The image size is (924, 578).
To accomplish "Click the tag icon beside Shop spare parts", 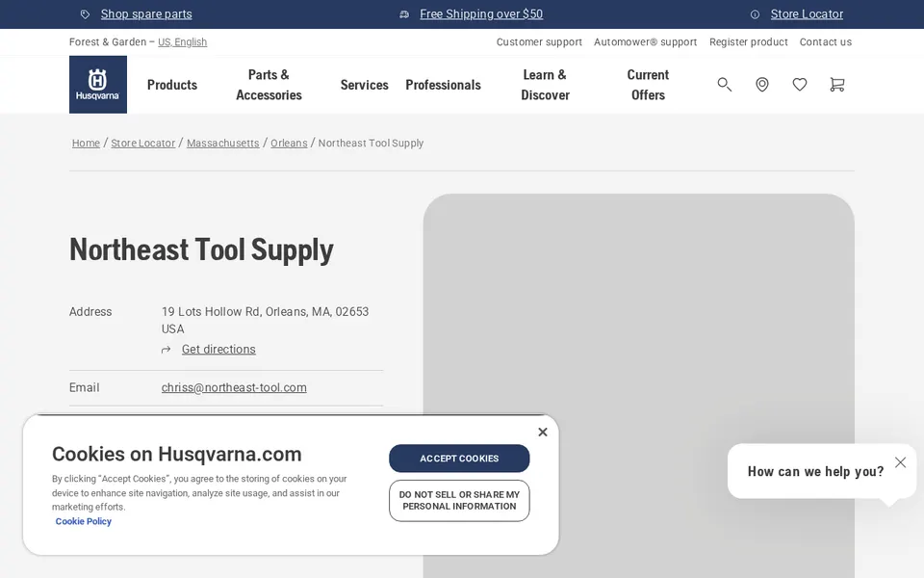I will click(x=86, y=14).
